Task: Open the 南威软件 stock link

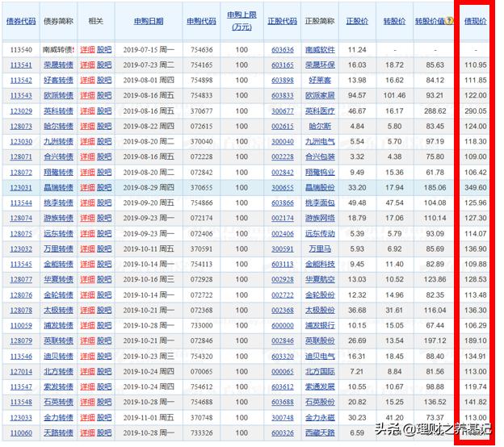Action: pos(320,50)
